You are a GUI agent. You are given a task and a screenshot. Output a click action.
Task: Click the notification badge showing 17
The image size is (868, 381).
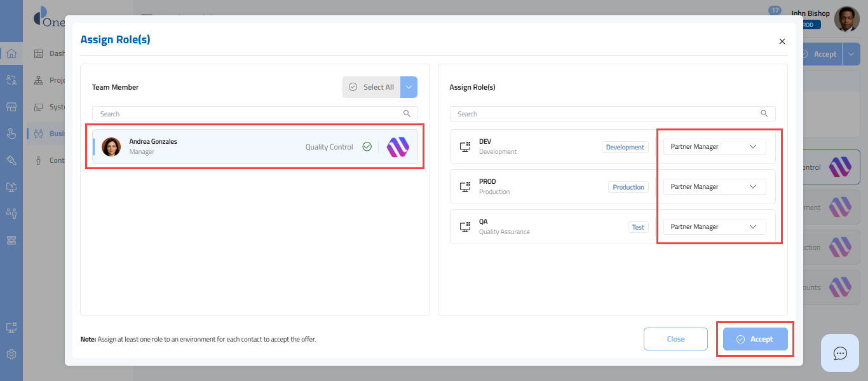click(x=775, y=10)
